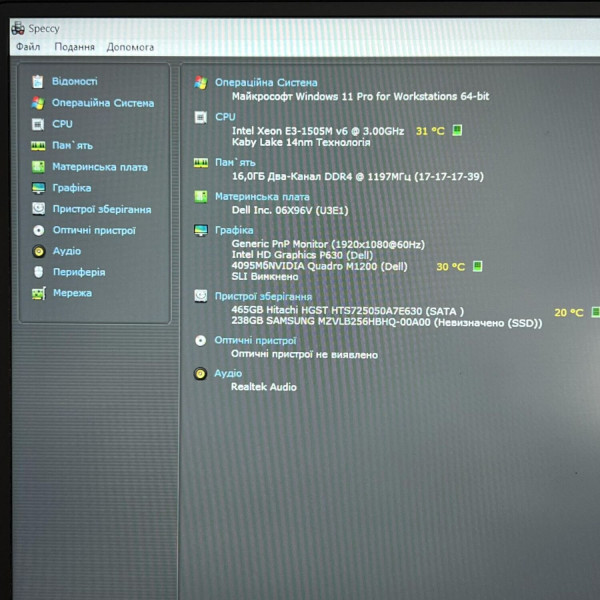Click the disc icon beside optical summary

pos(200,341)
